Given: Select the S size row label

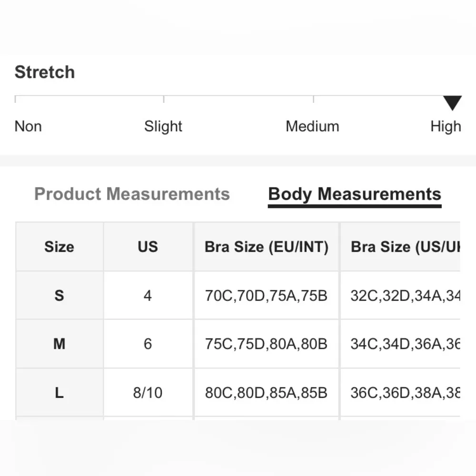Looking at the screenshot, I should [59, 296].
